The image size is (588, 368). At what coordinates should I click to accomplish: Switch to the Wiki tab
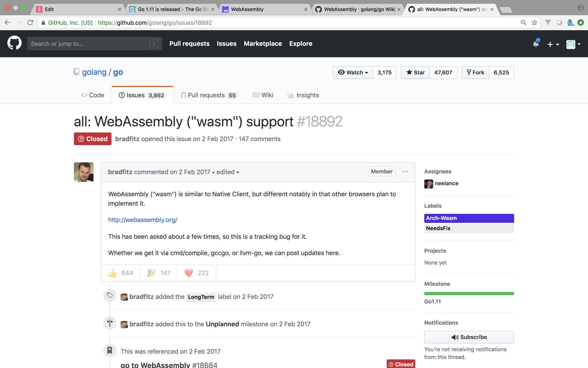click(263, 95)
